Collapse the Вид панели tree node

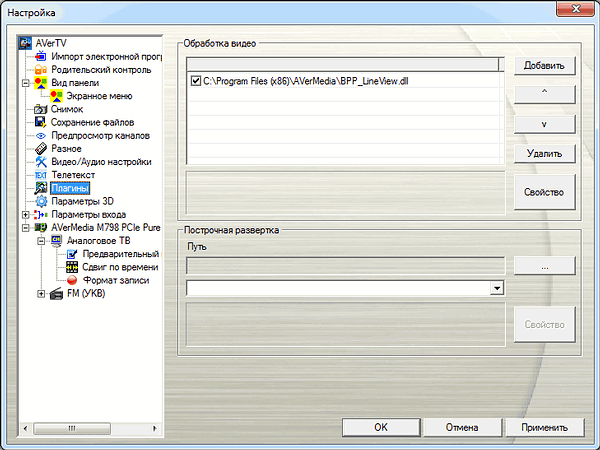click(x=26, y=83)
